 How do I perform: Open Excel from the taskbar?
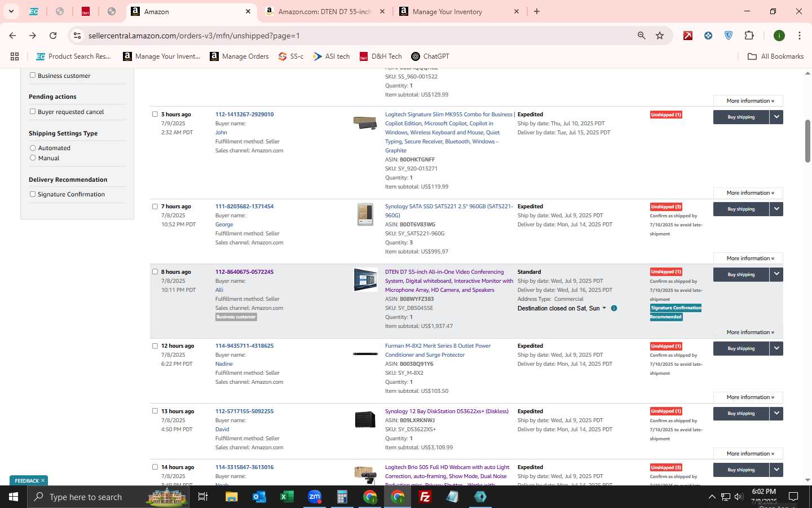point(286,497)
